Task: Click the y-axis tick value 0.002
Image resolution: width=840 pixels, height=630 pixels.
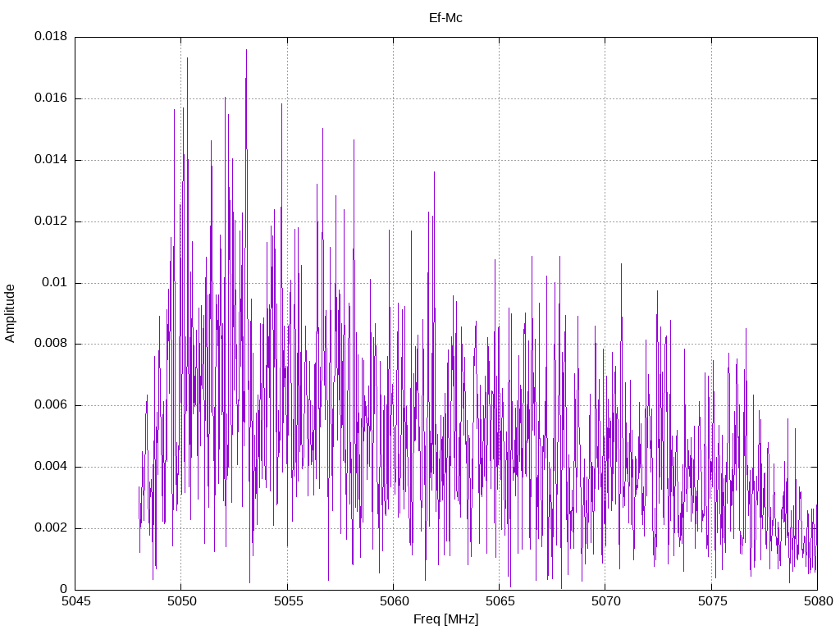Action: 51,527
